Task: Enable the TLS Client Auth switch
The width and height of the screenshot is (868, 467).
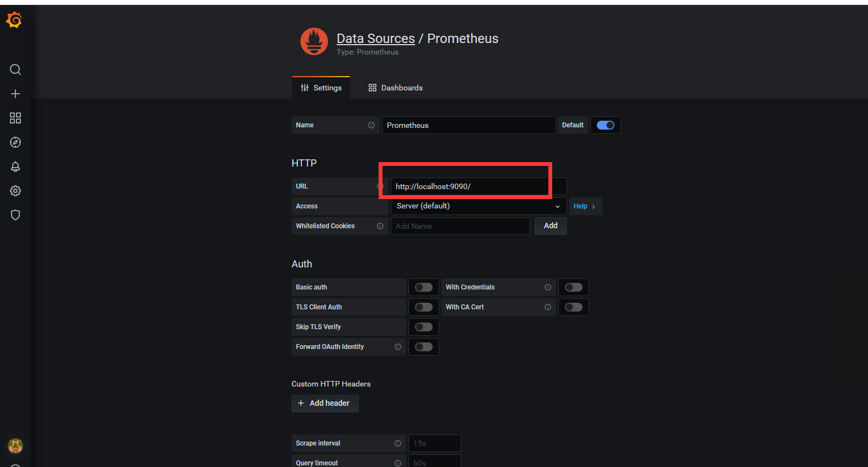Action: point(424,307)
